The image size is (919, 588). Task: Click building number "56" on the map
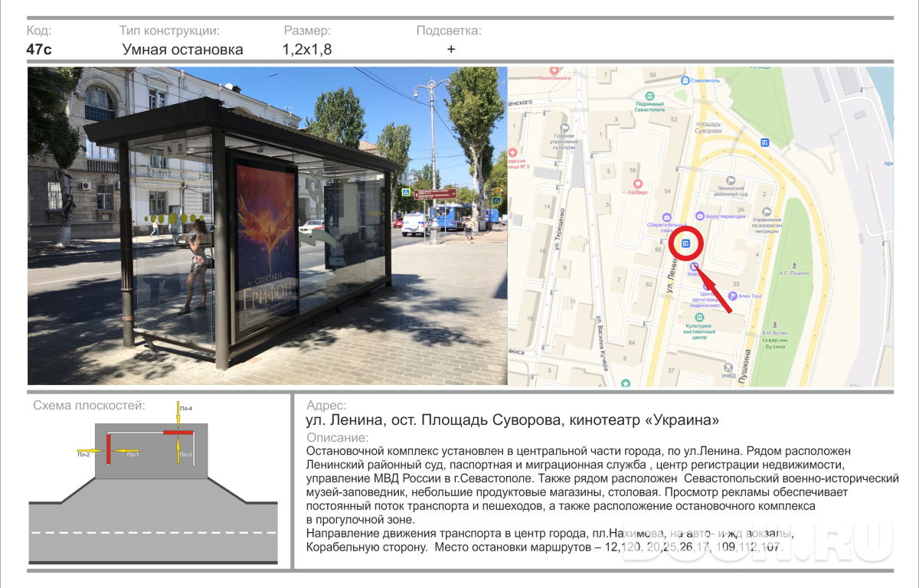click(x=633, y=170)
